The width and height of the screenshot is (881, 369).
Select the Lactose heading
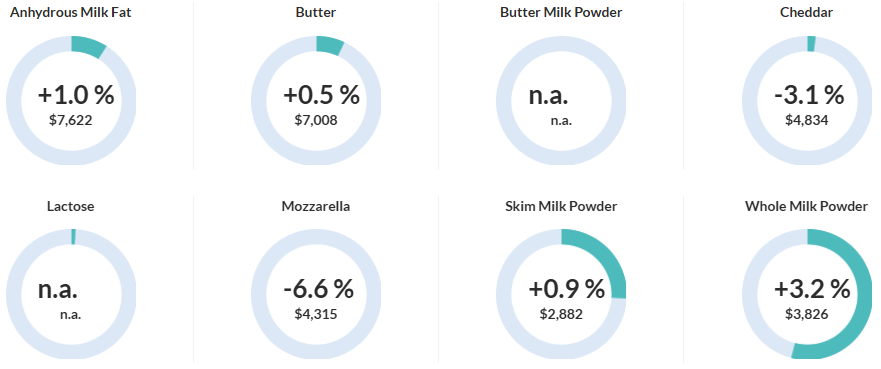click(71, 206)
